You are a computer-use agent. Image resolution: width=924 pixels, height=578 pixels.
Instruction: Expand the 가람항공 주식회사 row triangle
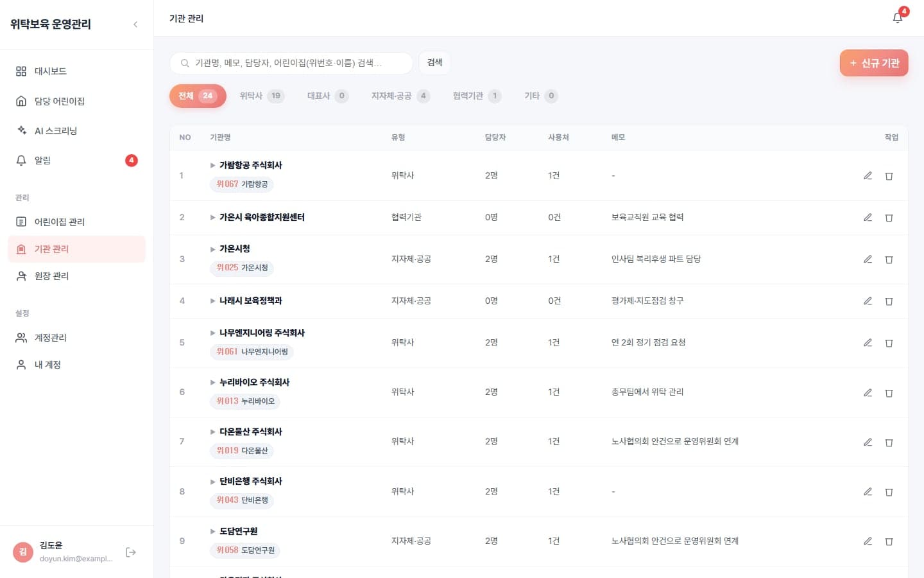(x=213, y=166)
